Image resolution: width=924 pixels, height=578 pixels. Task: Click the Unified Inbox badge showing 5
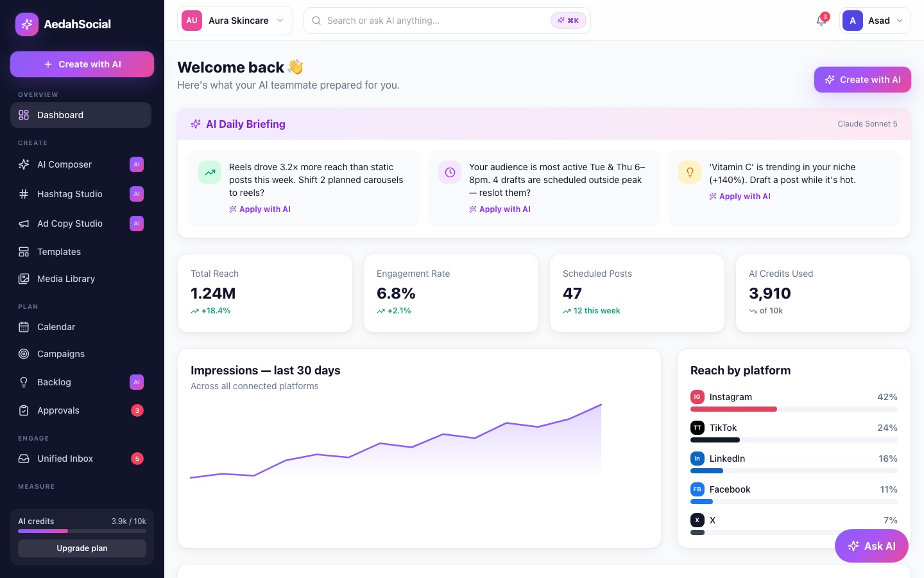(137, 459)
